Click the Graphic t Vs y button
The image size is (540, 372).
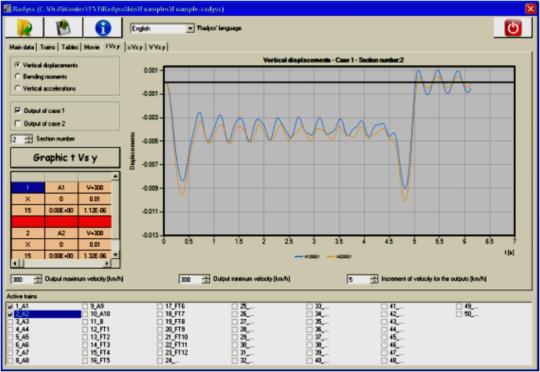coord(65,158)
